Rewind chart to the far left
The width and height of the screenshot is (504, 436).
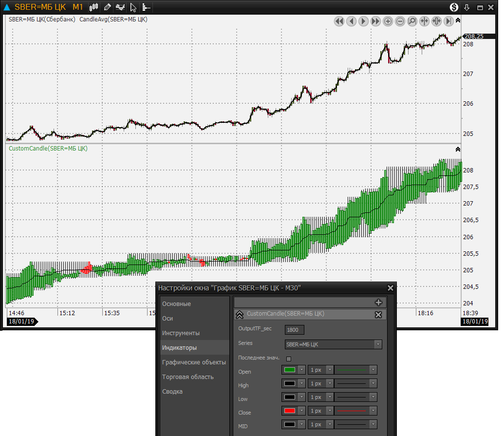pyautogui.click(x=339, y=21)
